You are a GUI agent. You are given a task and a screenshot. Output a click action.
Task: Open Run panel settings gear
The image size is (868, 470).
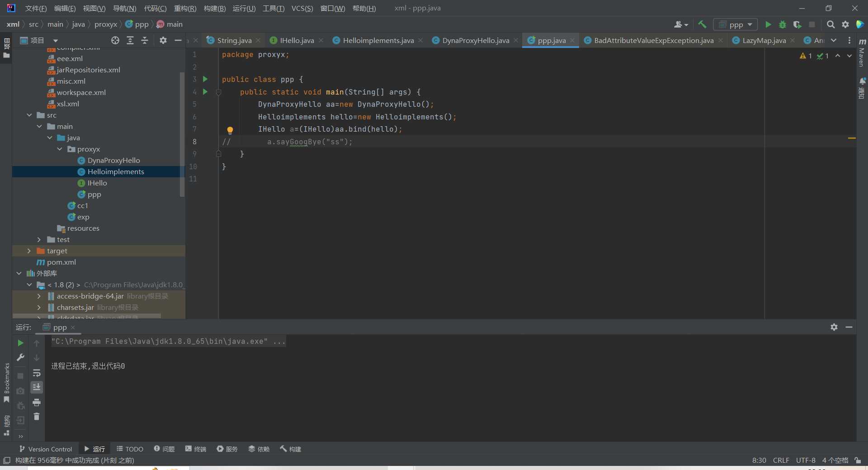834,327
